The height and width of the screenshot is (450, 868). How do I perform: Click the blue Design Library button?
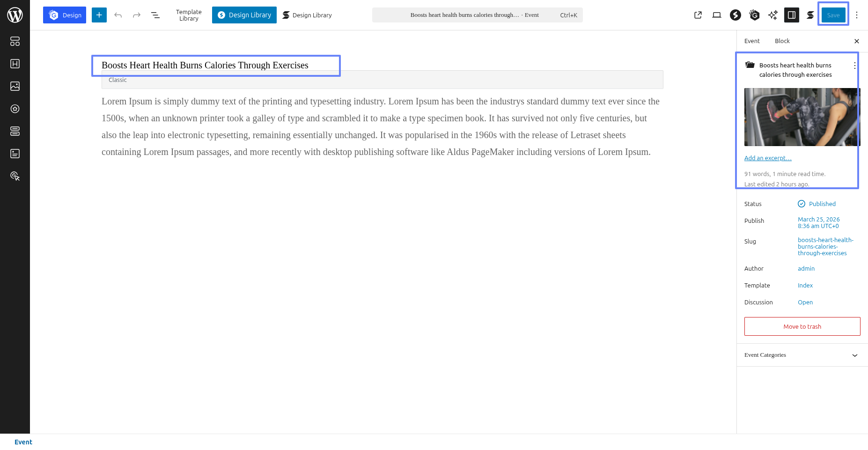click(x=244, y=15)
